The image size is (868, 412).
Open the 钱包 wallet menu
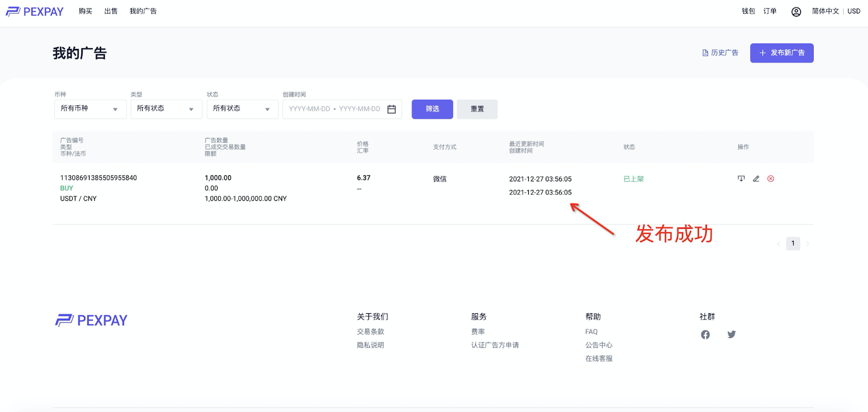point(748,11)
